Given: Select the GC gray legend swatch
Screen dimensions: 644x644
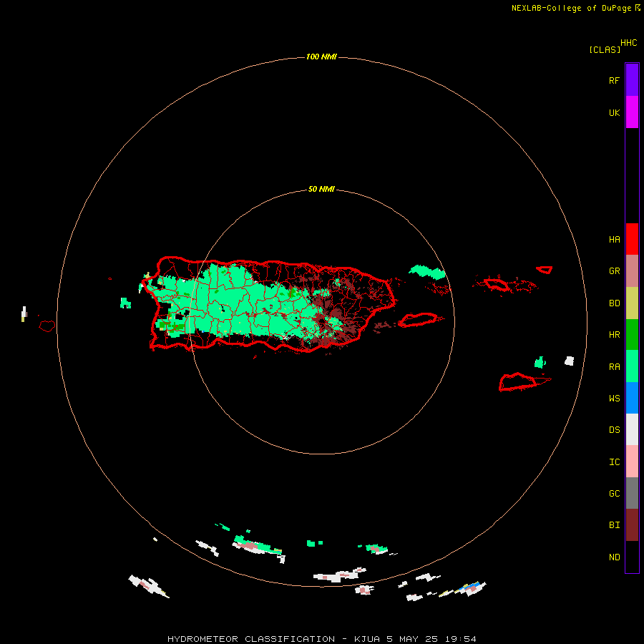Looking at the screenshot, I should point(632,493).
